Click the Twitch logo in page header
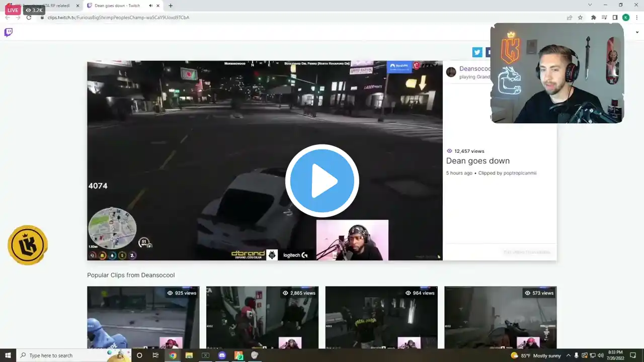 [x=9, y=33]
